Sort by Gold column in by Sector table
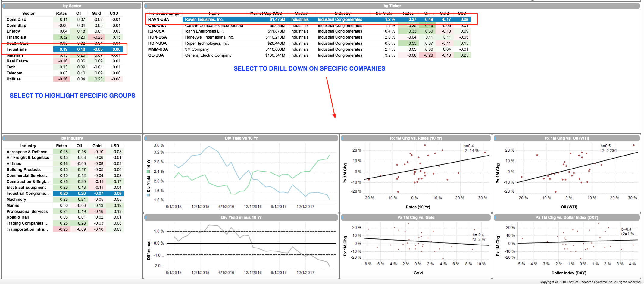 tap(96, 13)
